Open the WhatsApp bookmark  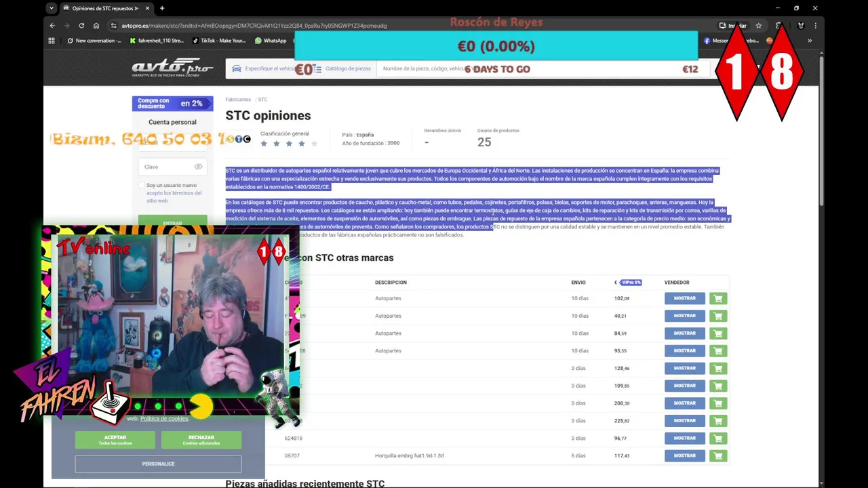pos(271,41)
